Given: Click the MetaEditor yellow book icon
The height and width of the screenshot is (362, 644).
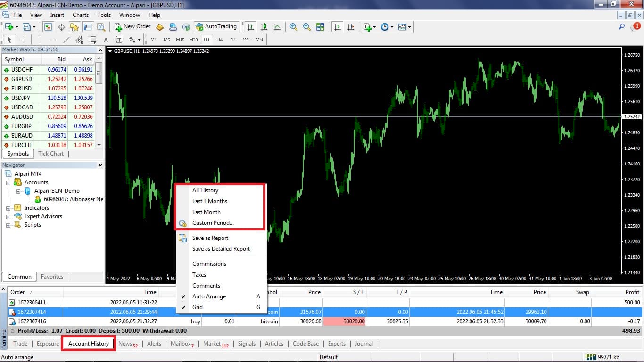Looking at the screenshot, I should click(x=160, y=27).
